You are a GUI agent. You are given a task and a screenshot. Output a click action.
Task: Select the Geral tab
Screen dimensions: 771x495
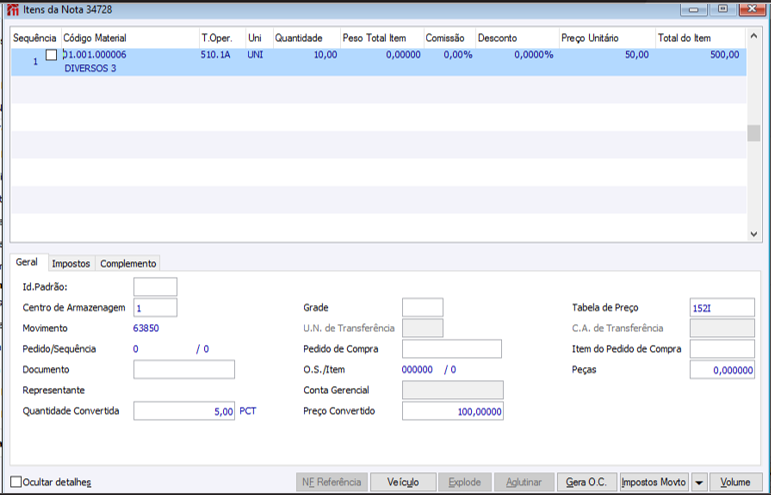pyautogui.click(x=27, y=262)
